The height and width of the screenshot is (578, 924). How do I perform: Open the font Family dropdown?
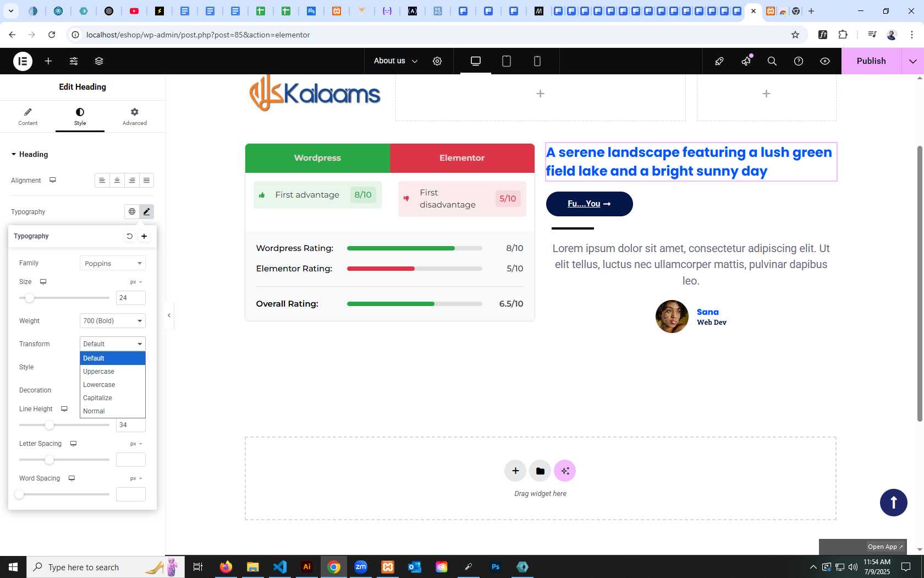pos(113,263)
